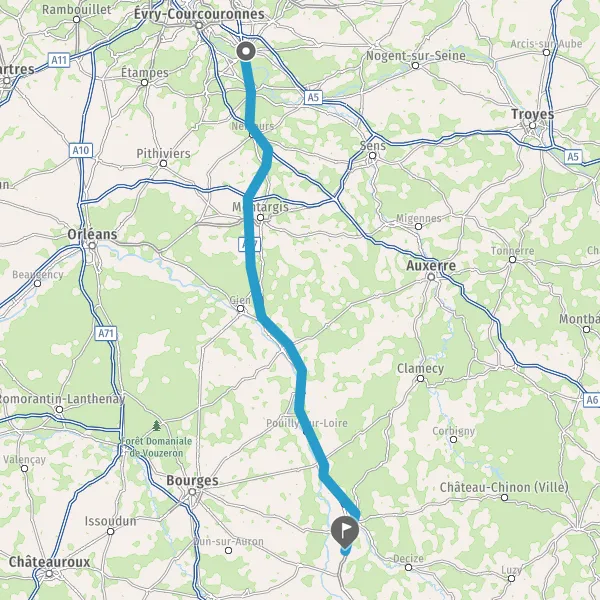Screen dimensions: 600x600
Task: Click the Forêt Domaniale tree icon
Action: (156, 426)
